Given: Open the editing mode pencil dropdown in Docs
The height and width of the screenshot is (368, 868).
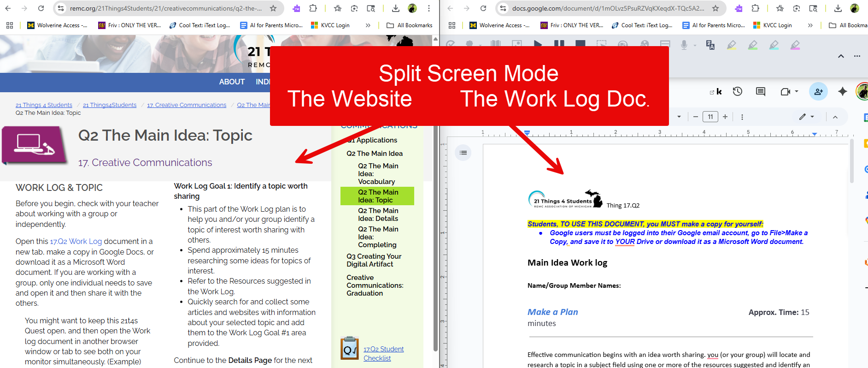Looking at the screenshot, I should click(807, 117).
